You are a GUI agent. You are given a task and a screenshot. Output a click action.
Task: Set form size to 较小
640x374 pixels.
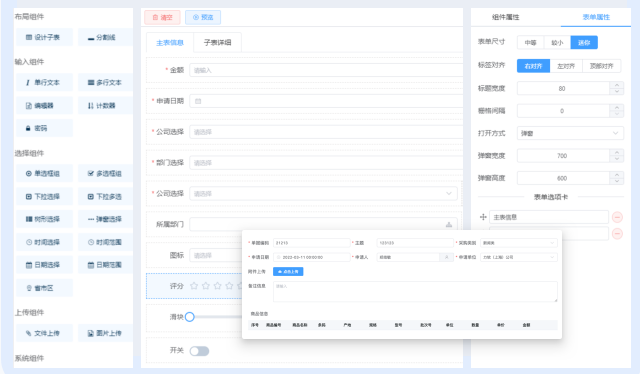[x=557, y=42]
